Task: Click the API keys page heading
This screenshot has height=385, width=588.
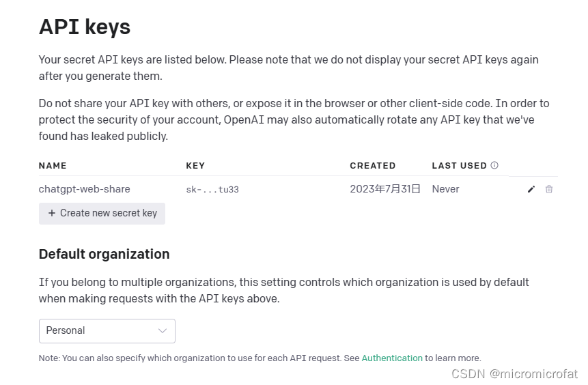Action: pyautogui.click(x=85, y=27)
